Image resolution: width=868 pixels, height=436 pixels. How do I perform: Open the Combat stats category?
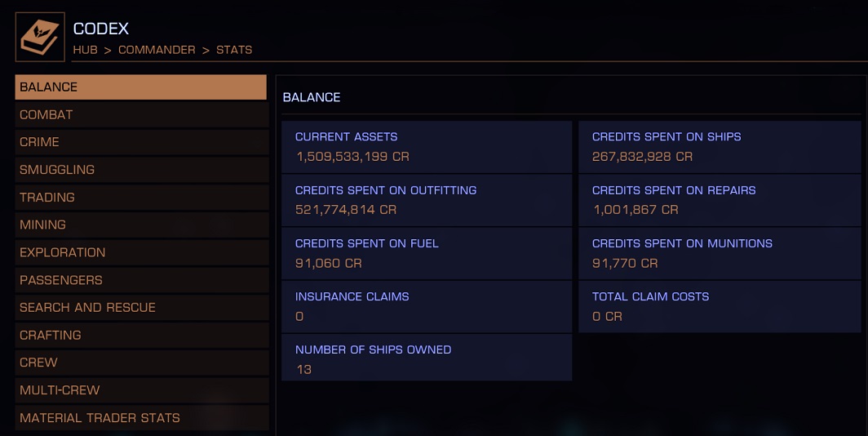pos(142,114)
